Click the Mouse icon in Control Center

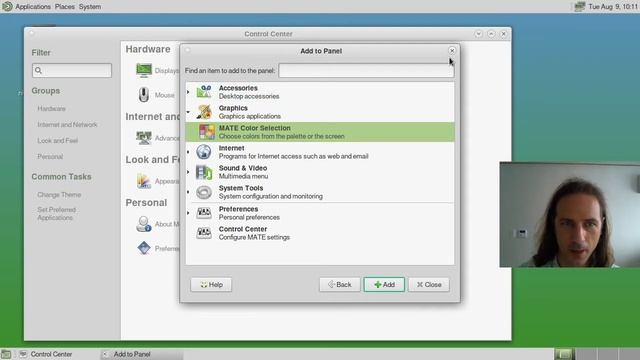[x=144, y=95]
